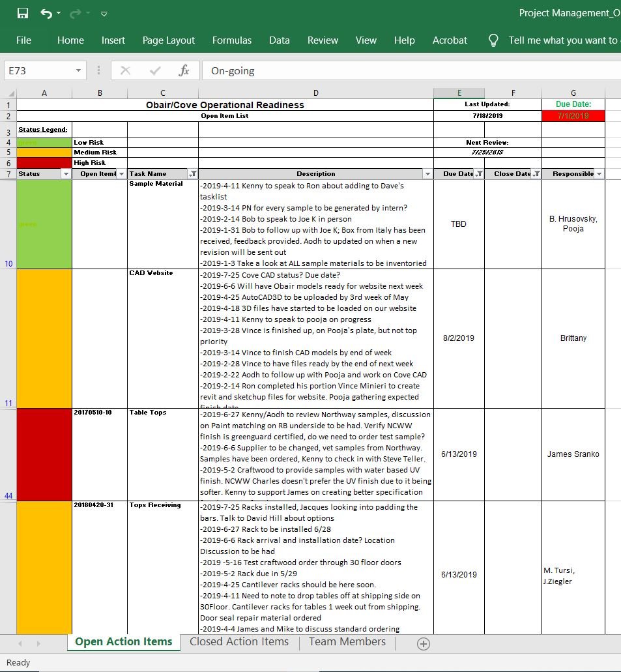
Task: Select the TBD due date cell
Action: 459,224
